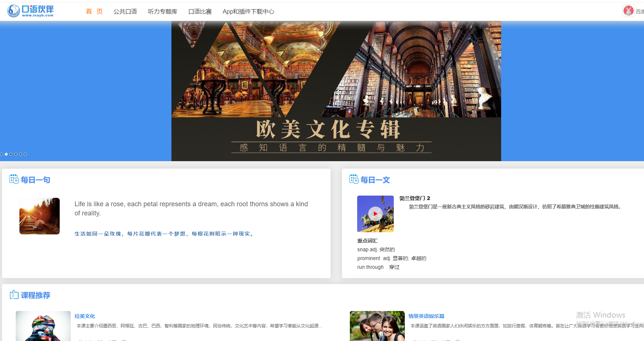644x341 pixels.
Task: Click the 拉美文化 course cover image
Action: (43, 326)
